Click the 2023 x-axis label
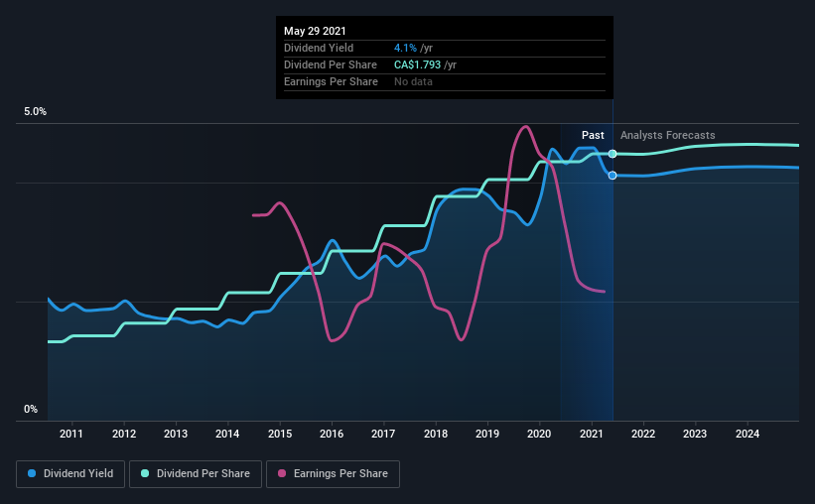The image size is (815, 504). click(695, 434)
